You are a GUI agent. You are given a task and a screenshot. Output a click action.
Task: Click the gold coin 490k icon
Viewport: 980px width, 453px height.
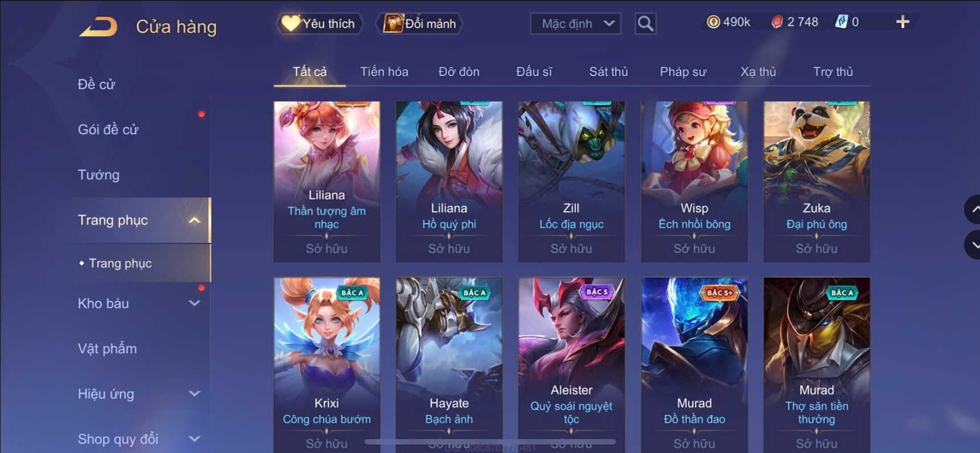pyautogui.click(x=713, y=22)
